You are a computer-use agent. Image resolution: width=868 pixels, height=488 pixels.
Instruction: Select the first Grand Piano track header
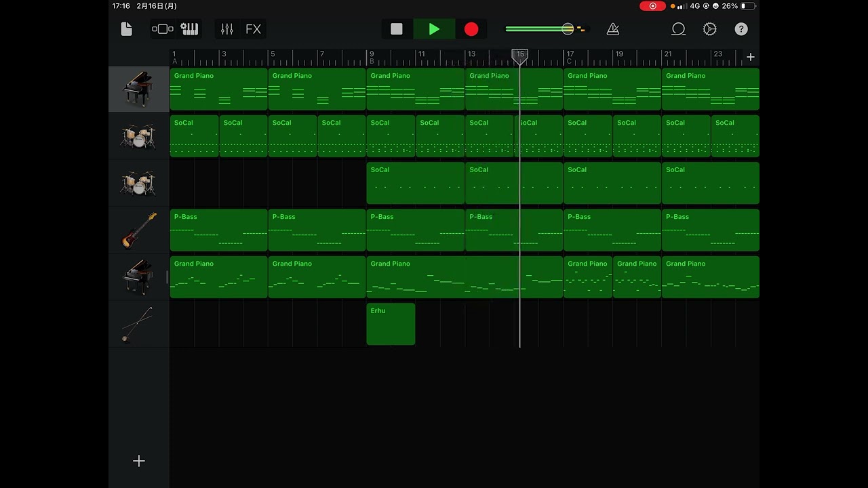[x=139, y=89]
